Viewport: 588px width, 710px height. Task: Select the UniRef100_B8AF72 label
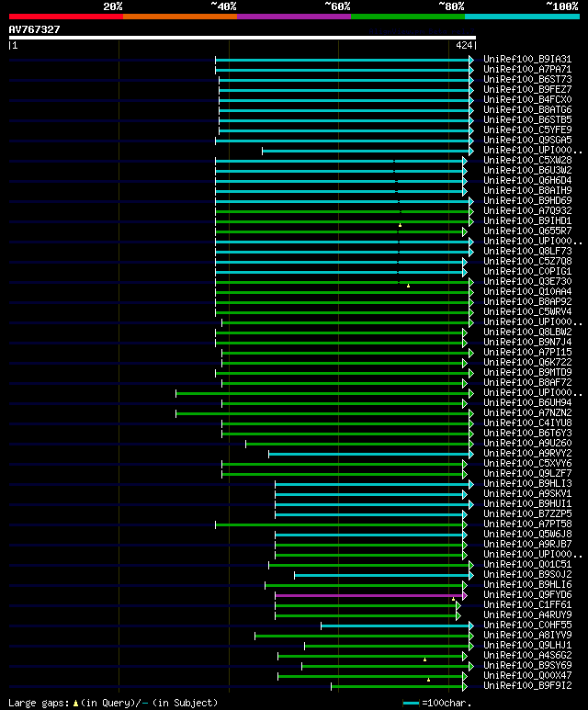point(527,383)
